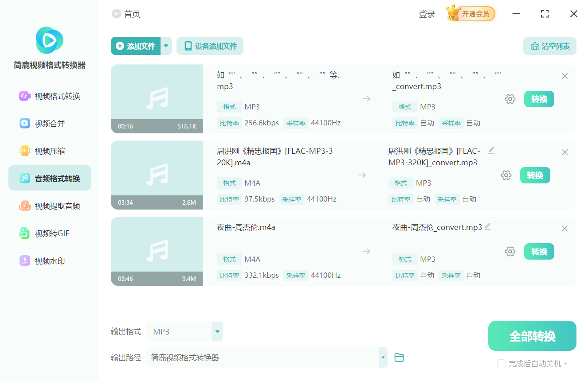
Task: Click output filename 屠洪刚《精忠报国》[FLAC-MP3-320K]_convert.mp3
Action: tap(434, 157)
